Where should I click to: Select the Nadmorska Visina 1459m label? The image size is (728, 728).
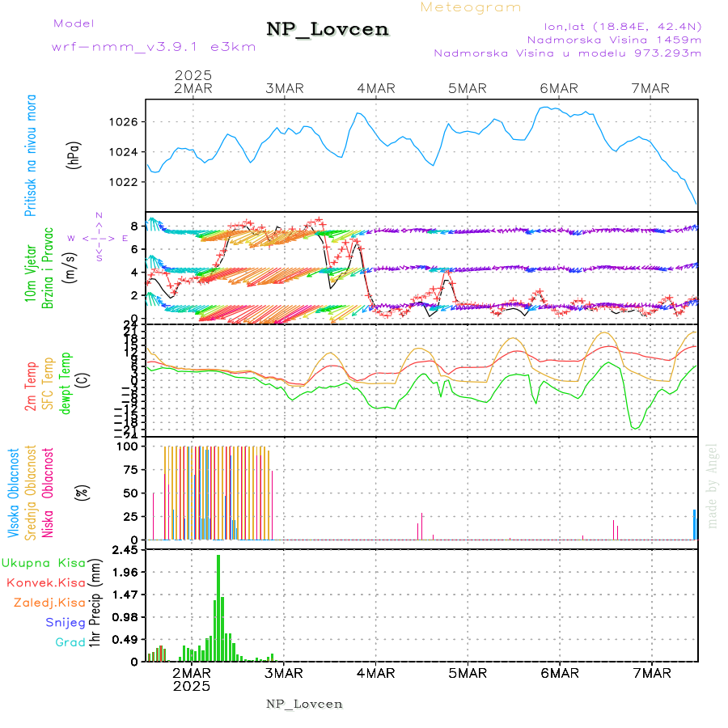tap(614, 39)
